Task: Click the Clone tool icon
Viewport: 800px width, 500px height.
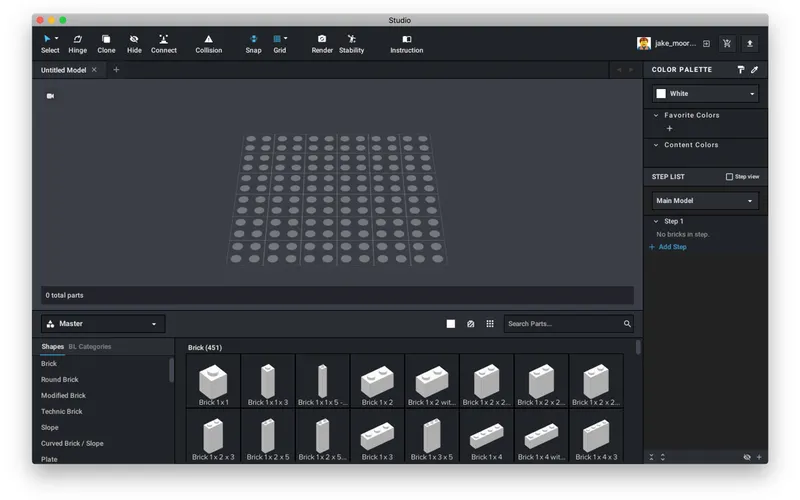Action: 106,43
